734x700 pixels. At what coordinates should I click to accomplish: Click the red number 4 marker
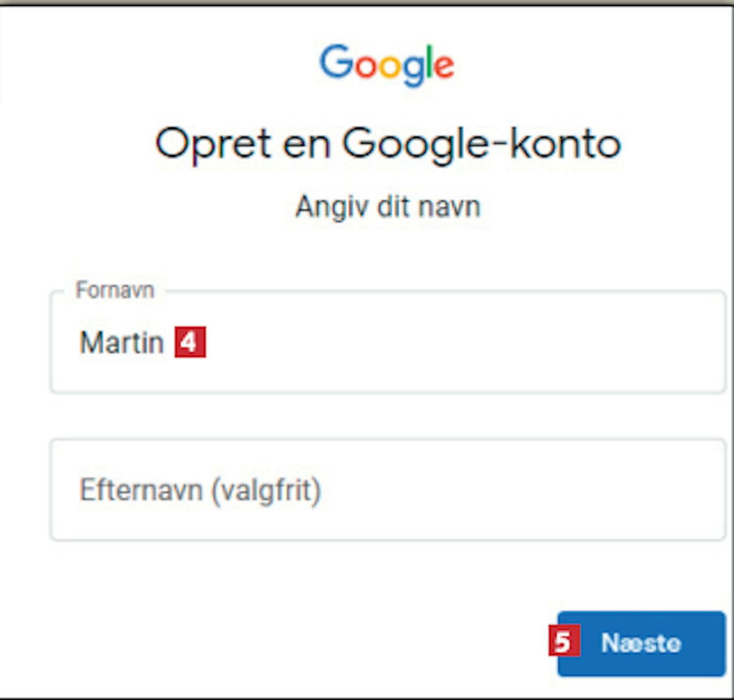(190, 342)
